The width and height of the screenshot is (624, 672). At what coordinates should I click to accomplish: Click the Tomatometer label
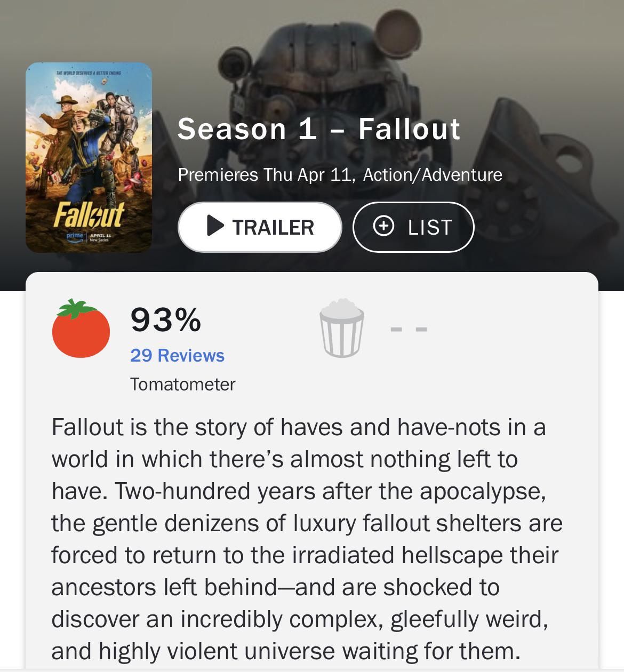click(x=181, y=383)
